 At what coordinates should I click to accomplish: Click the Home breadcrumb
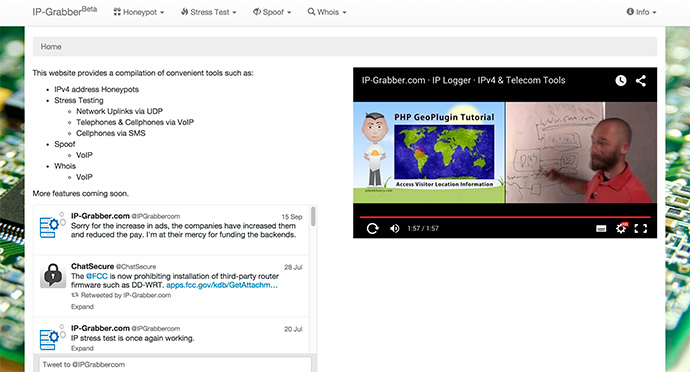click(x=51, y=47)
